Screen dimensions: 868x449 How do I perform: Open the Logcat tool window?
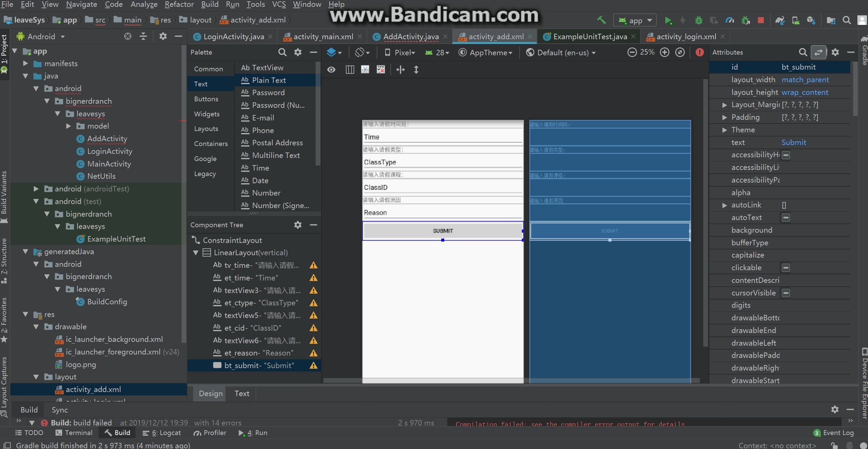tap(161, 433)
